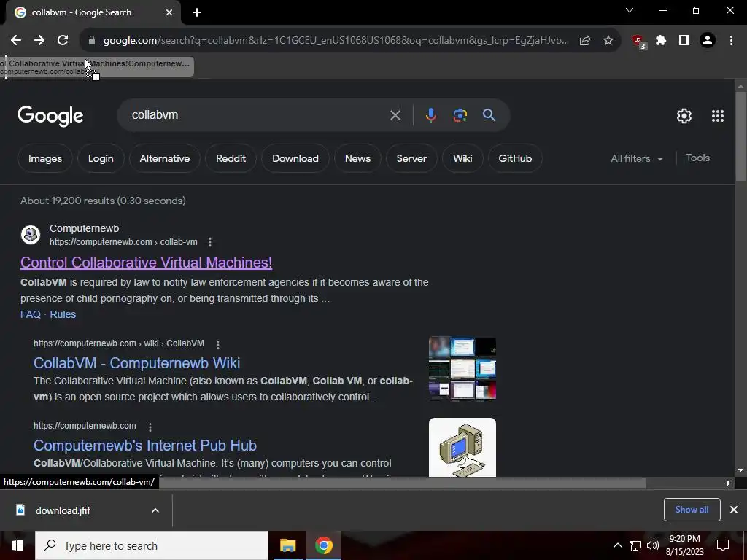Click the vertical page scrollbar
The width and height of the screenshot is (747, 560).
click(740, 136)
